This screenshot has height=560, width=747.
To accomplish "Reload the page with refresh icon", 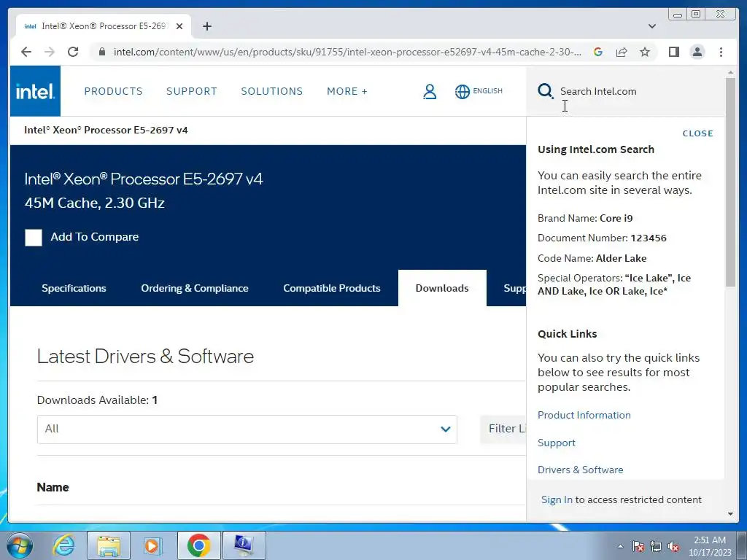I will [73, 52].
